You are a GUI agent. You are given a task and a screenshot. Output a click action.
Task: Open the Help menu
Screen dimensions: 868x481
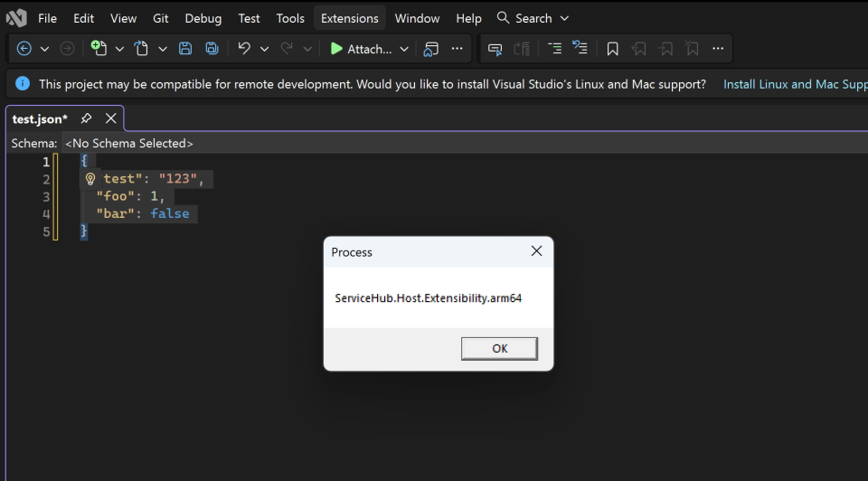468,18
